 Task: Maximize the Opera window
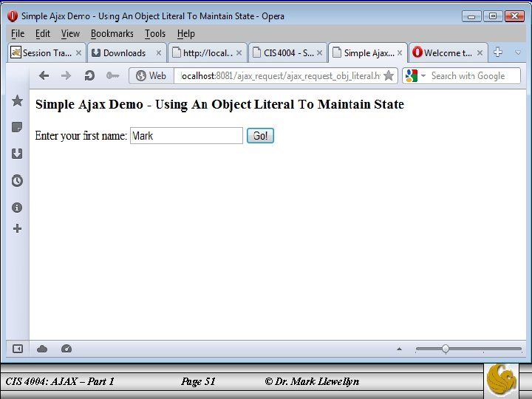[493, 16]
